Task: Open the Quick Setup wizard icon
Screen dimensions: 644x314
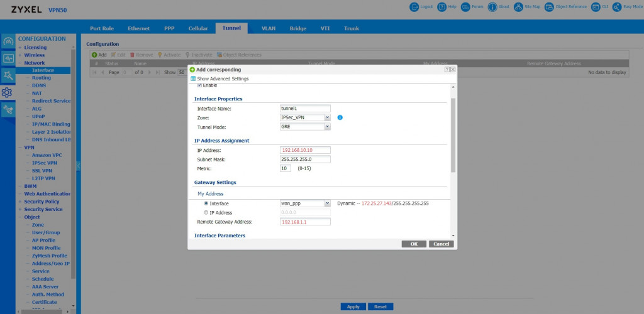Action: 8,75
